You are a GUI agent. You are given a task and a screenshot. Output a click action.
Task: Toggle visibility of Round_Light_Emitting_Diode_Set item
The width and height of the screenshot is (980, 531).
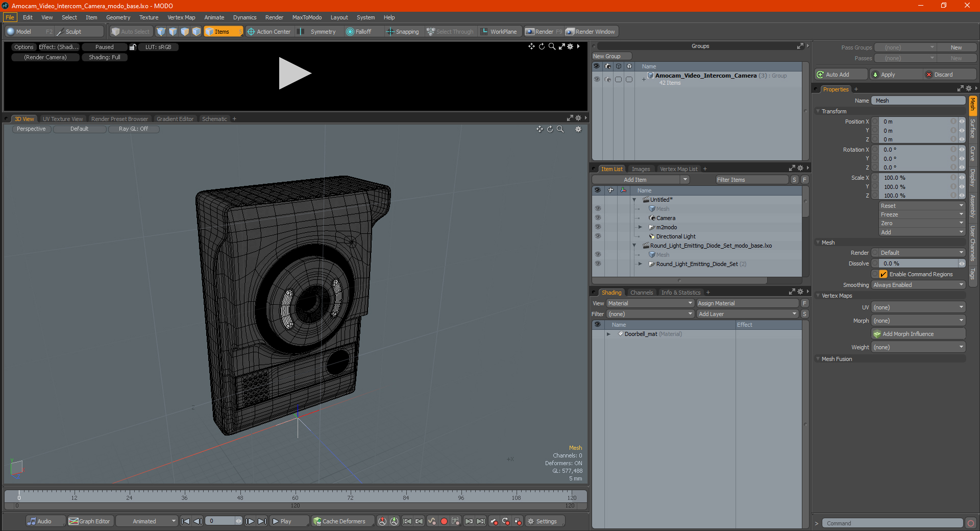598,264
